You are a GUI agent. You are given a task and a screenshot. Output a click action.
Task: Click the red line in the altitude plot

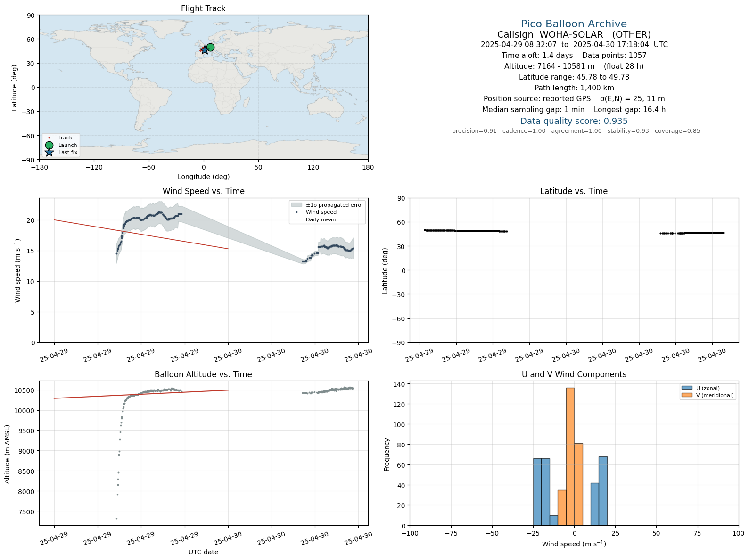click(141, 394)
